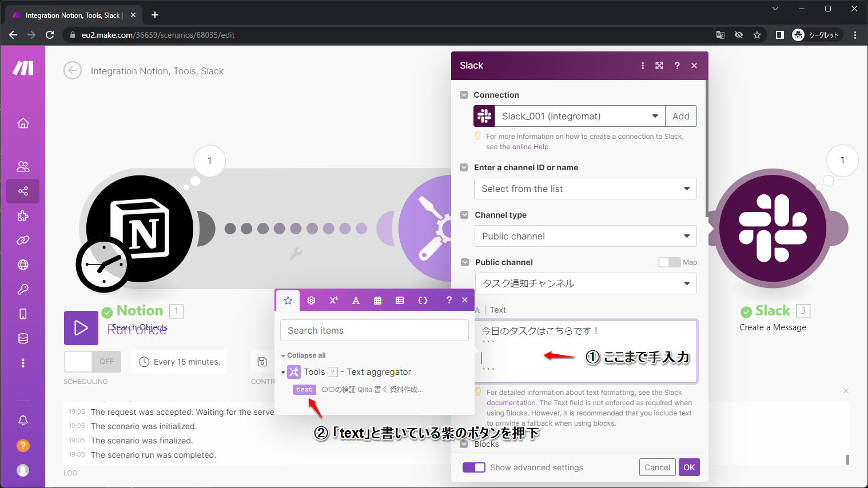Toggle the Public channel checkbox
Viewport: 868px width, 488px height.
coord(465,262)
